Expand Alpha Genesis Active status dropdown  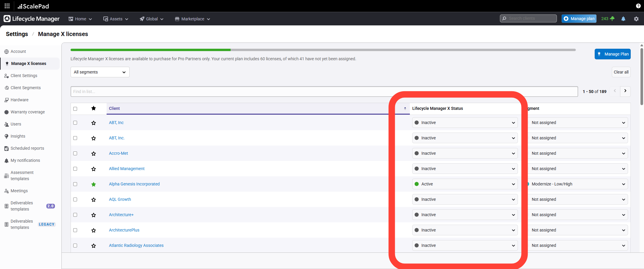point(464,184)
